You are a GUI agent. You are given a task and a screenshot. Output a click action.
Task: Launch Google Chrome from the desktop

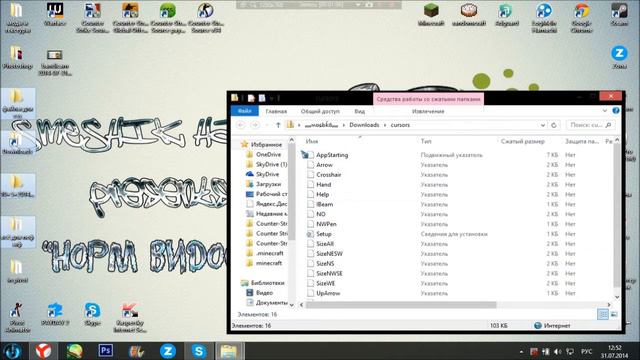tap(581, 18)
